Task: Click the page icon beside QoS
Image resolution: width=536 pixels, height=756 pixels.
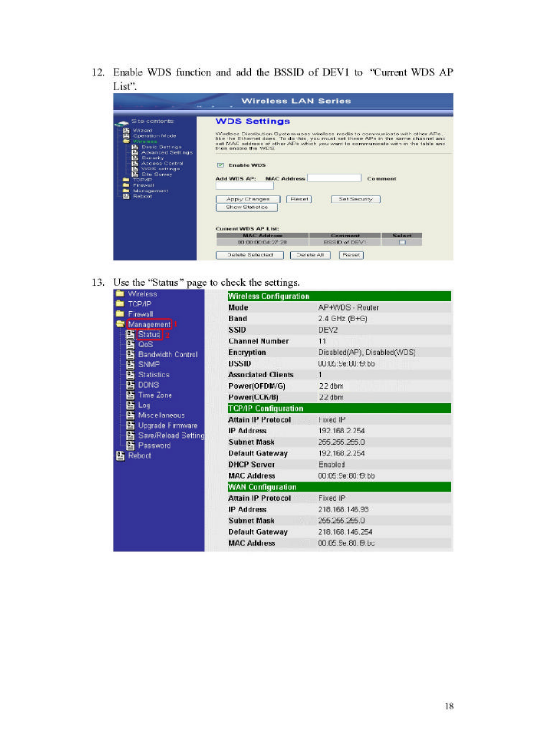Action: 130,344
